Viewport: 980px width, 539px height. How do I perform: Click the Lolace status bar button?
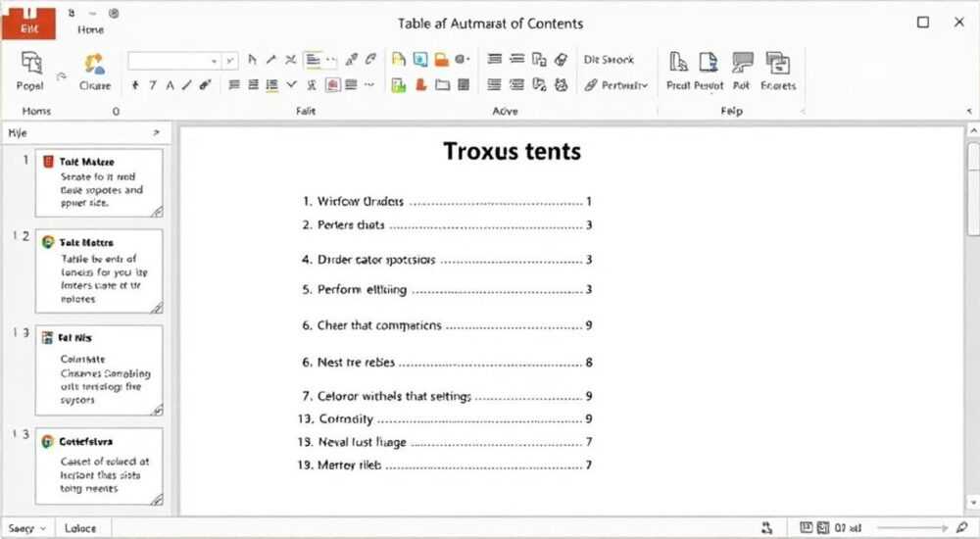click(80, 528)
